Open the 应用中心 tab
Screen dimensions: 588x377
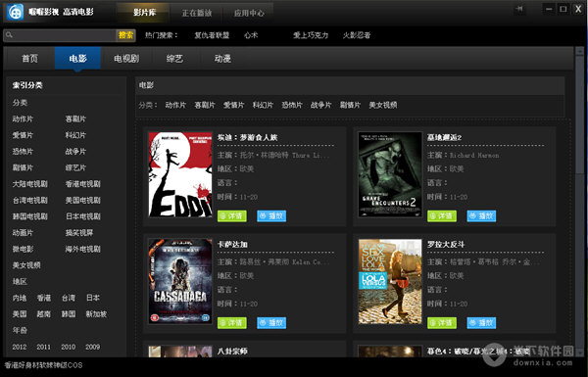(x=249, y=13)
